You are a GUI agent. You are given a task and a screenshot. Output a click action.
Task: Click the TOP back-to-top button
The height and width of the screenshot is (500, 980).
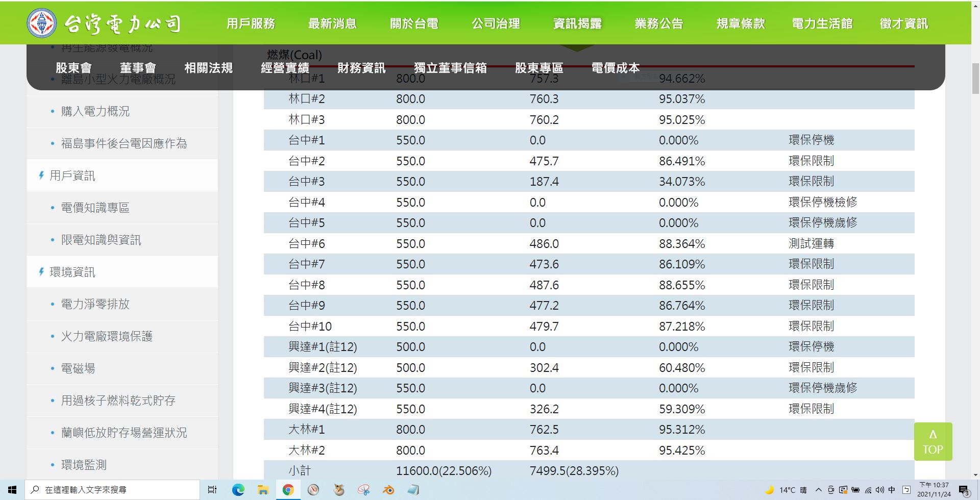tap(933, 442)
